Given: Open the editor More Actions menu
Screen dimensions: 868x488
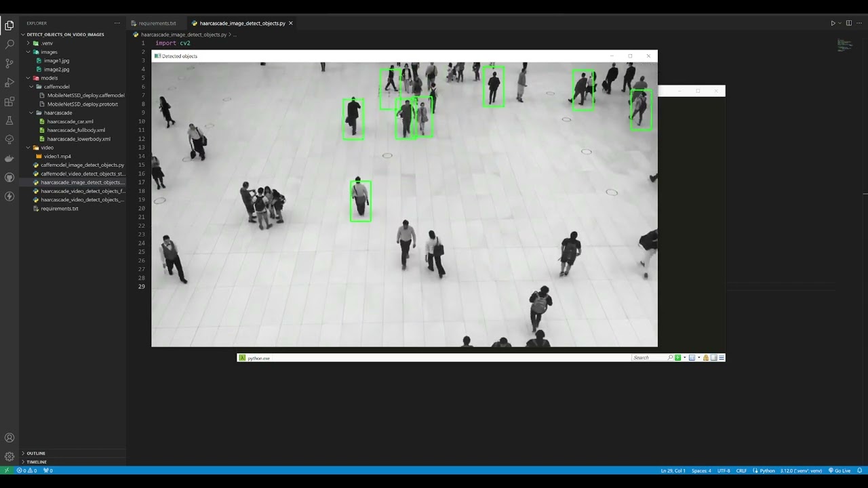Looking at the screenshot, I should (859, 23).
